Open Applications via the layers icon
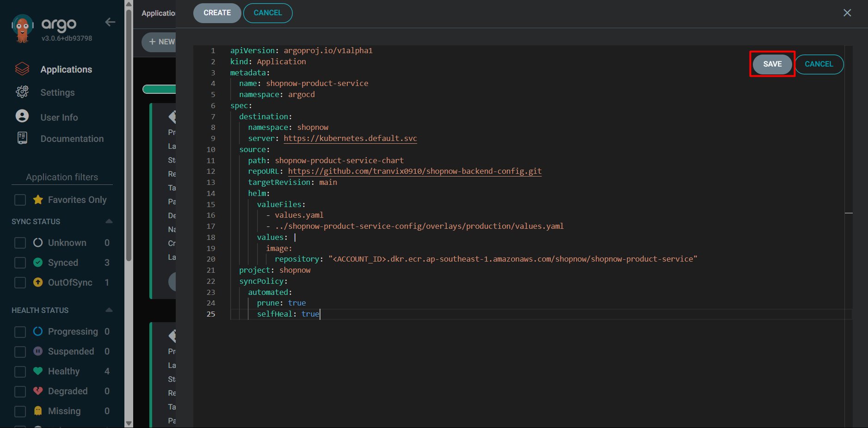Viewport: 868px width, 428px height. [22, 69]
